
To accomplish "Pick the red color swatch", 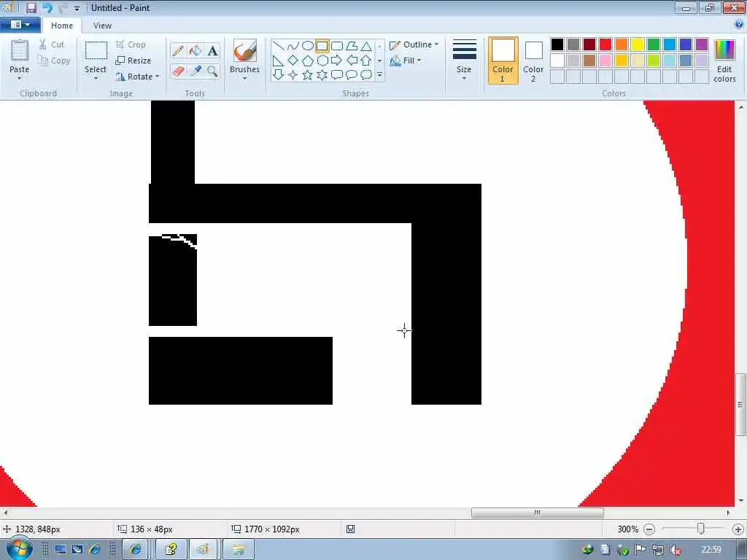I will click(605, 44).
